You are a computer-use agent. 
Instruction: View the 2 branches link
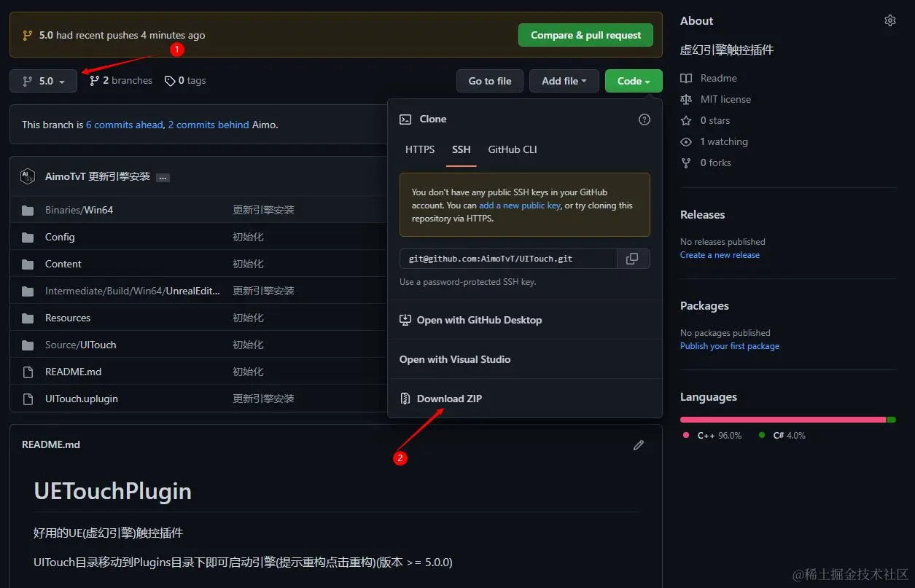pos(121,81)
